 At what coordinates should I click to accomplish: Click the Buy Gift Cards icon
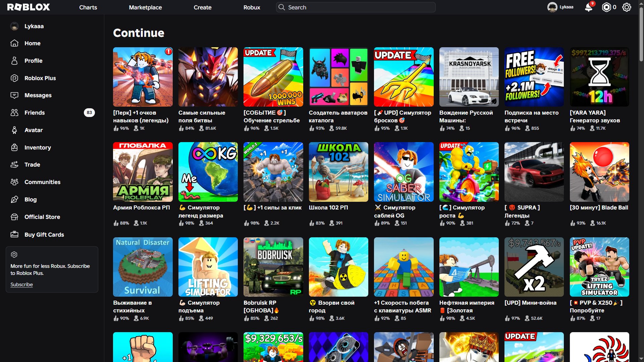coord(14,234)
